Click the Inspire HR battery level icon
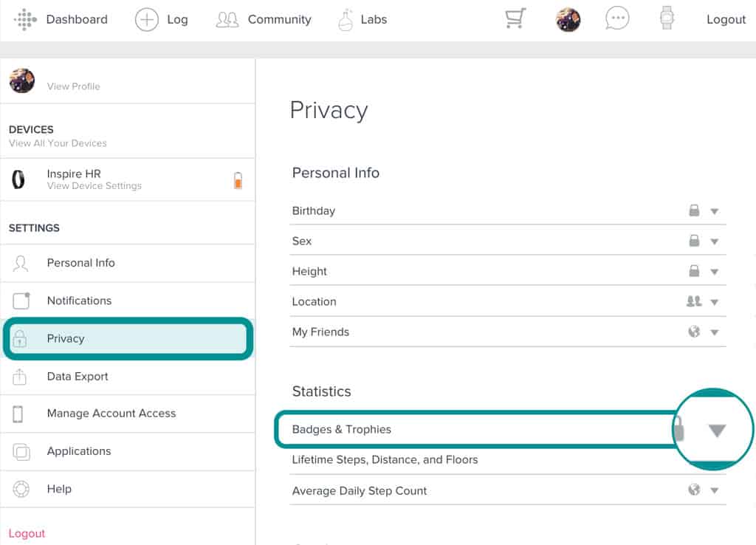Image resolution: width=756 pixels, height=545 pixels. coord(238,180)
